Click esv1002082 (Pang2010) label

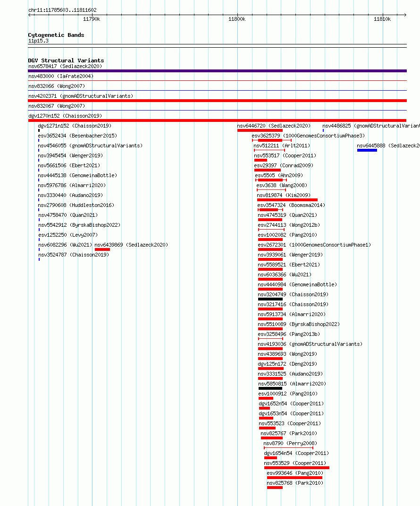coord(287,235)
